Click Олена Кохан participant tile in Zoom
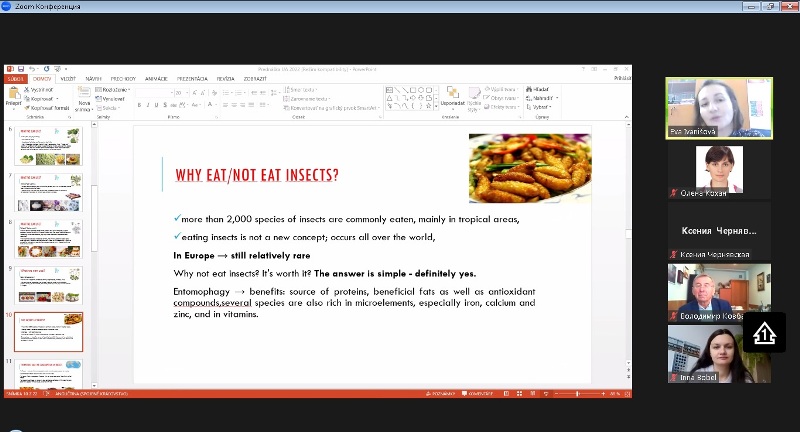The height and width of the screenshot is (432, 800). (719, 172)
